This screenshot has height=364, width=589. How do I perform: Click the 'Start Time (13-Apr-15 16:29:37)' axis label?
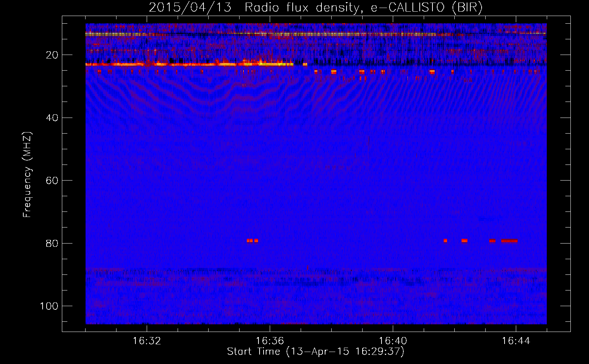pos(316,352)
